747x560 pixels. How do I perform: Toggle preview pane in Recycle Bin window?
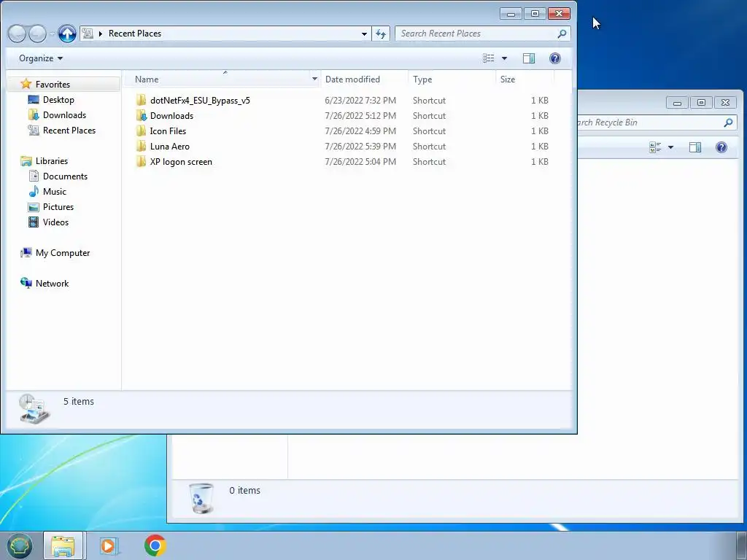695,147
